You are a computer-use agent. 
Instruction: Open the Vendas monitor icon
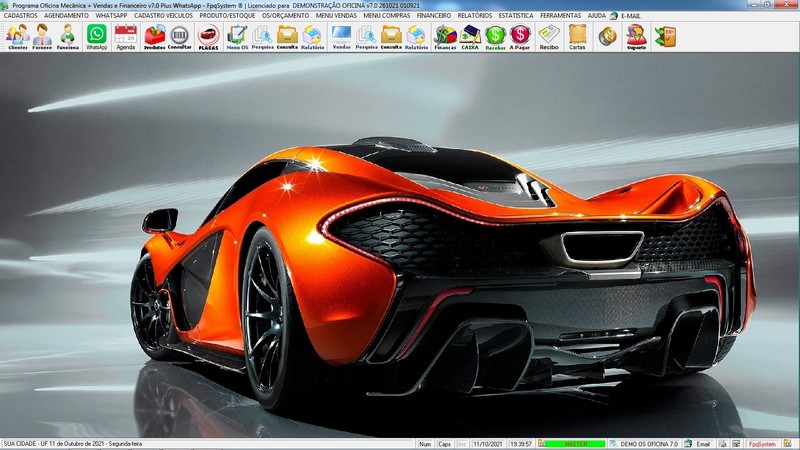point(341,37)
